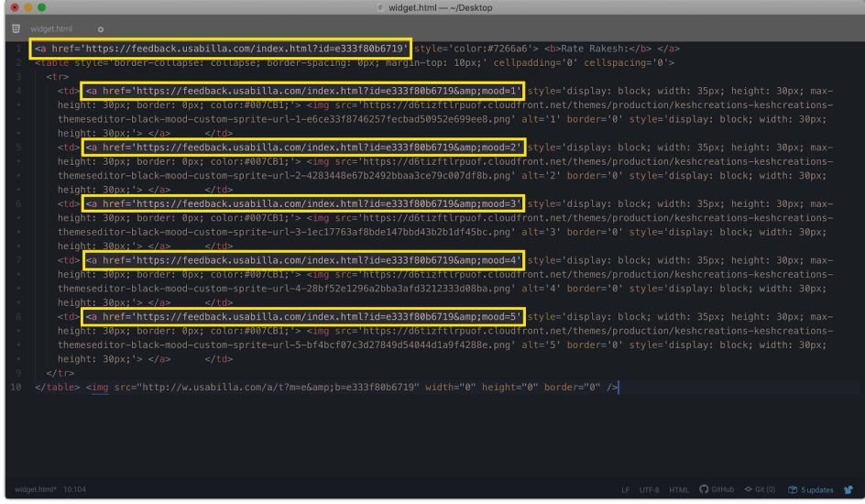Open the LF line ending selector

[x=627, y=489]
